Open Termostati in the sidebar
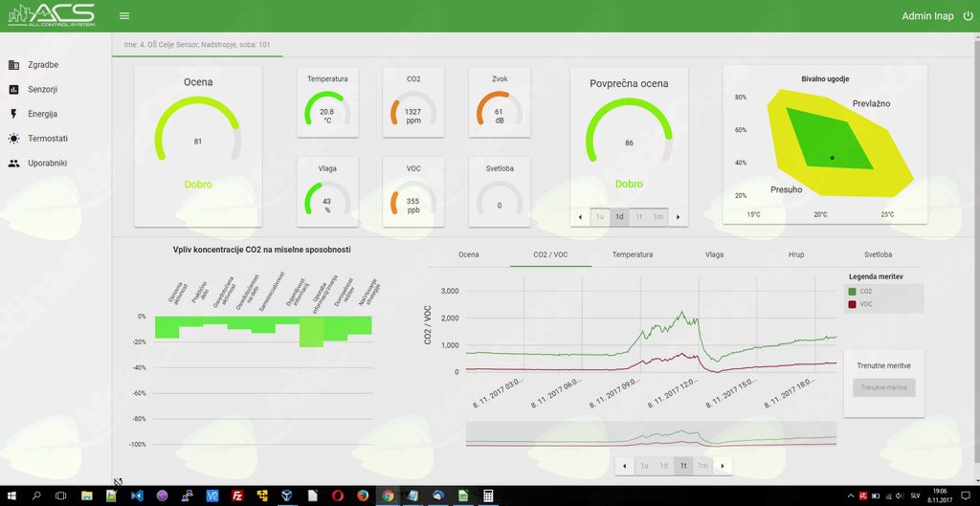This screenshot has height=506, width=980. click(48, 139)
